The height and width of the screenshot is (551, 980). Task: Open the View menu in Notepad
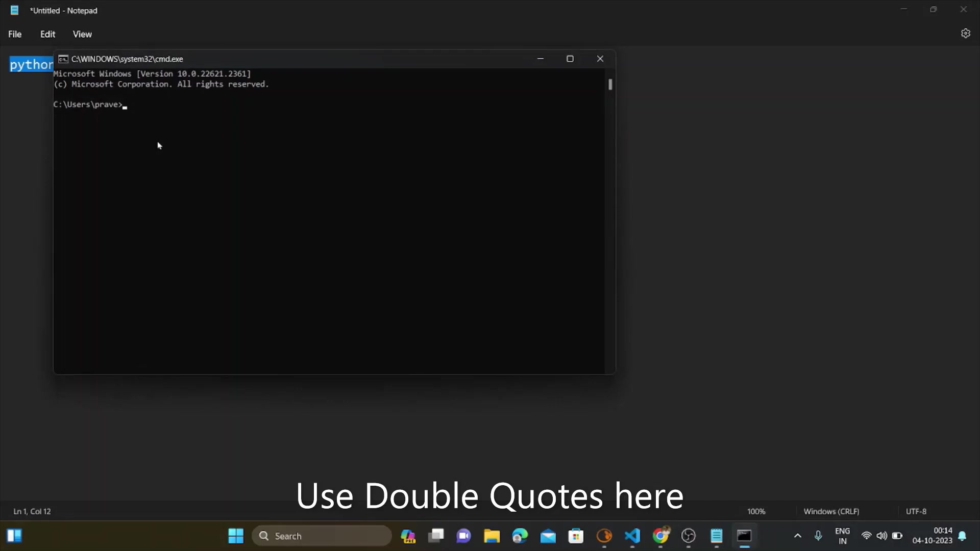coord(82,34)
